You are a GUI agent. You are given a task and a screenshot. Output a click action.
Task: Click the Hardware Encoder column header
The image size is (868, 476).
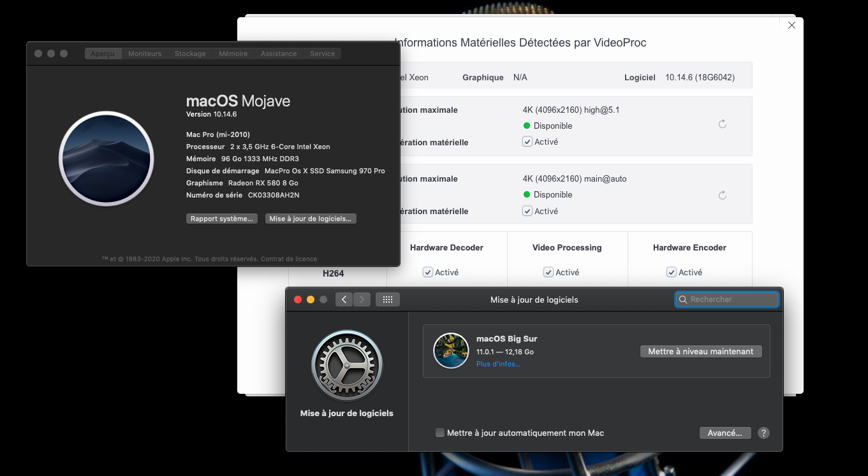point(689,247)
